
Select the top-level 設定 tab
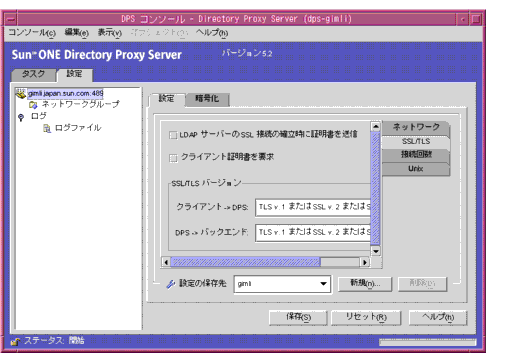tap(74, 74)
